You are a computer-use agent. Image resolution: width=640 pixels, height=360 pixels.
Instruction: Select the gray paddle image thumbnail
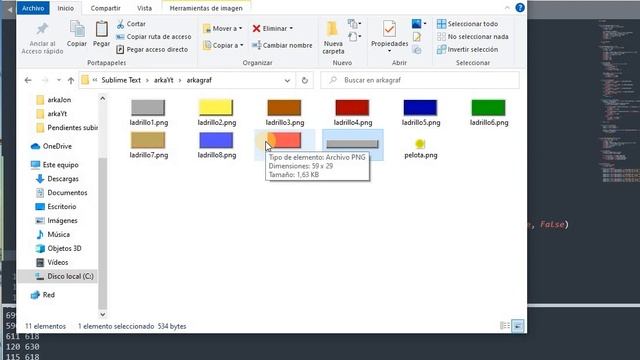353,144
